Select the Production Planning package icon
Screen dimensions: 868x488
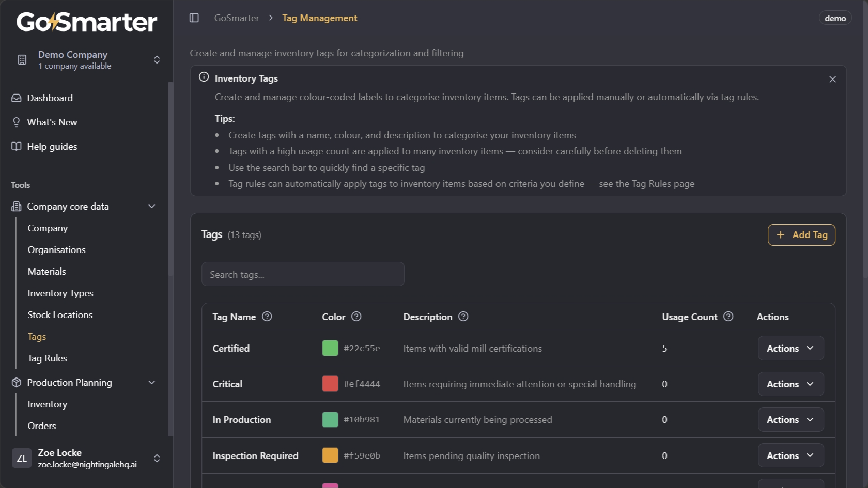(x=16, y=382)
